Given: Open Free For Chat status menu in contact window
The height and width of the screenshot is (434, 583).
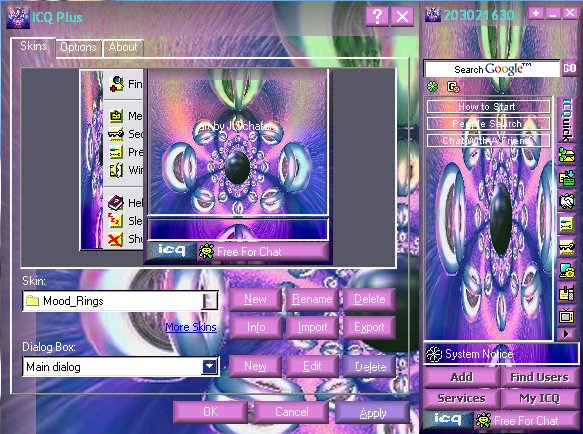Looking at the screenshot, I should point(525,421).
